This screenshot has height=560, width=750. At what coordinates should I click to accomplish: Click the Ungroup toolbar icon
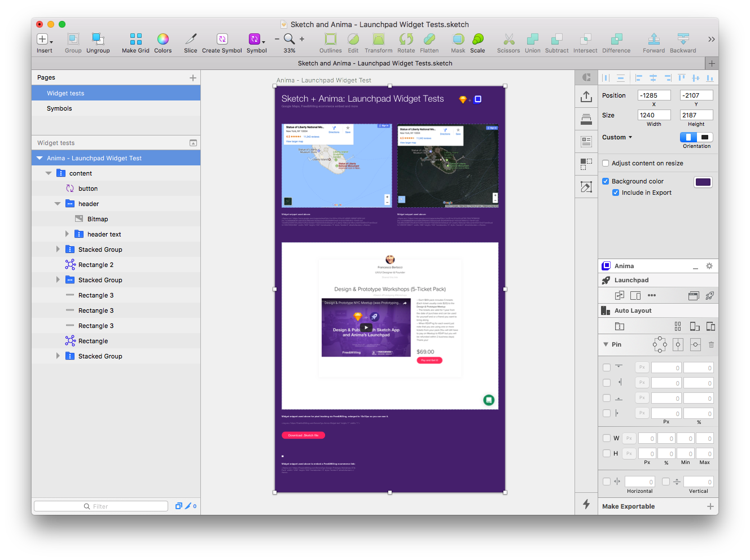(x=98, y=40)
